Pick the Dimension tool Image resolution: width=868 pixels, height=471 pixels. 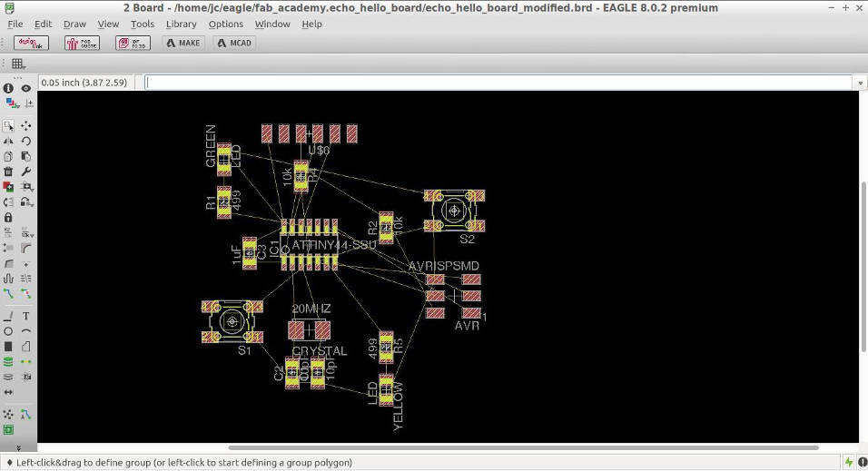click(x=8, y=392)
